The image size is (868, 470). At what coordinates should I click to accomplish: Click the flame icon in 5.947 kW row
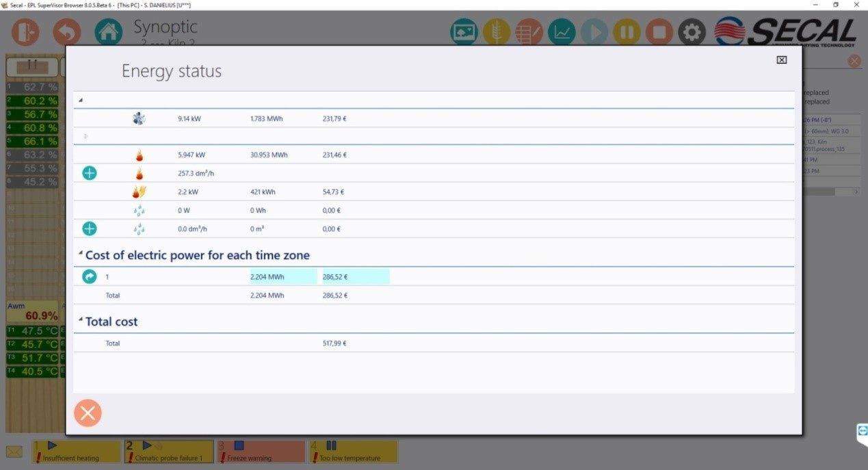click(x=140, y=155)
